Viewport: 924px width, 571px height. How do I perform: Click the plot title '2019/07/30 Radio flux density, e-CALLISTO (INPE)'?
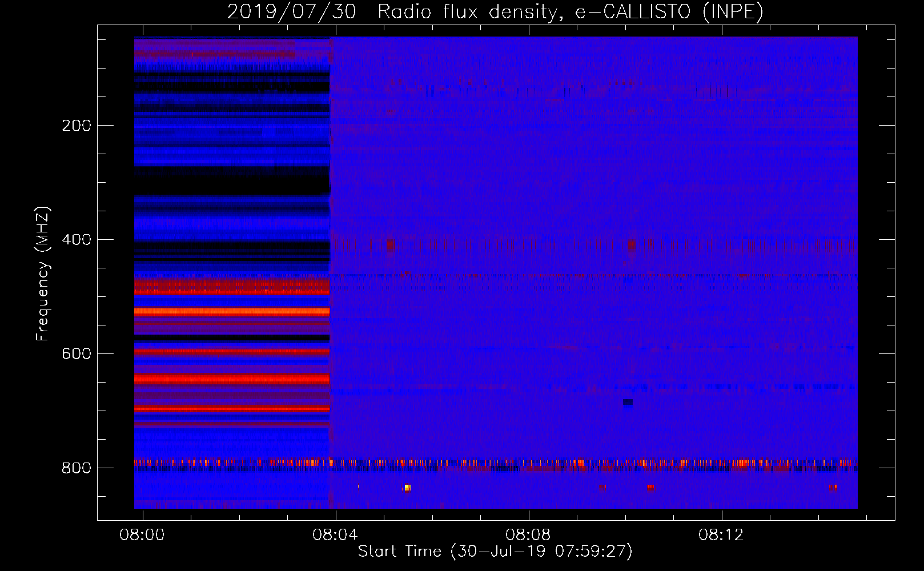(495, 12)
